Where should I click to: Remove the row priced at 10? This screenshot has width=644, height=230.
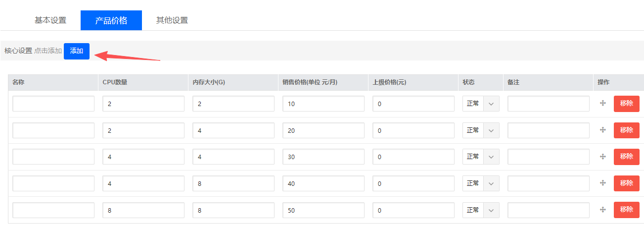tap(626, 104)
